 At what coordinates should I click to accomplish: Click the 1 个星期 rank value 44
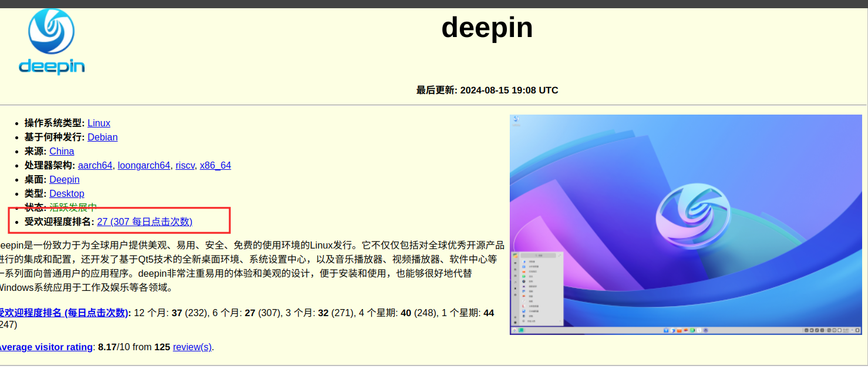[x=489, y=313]
